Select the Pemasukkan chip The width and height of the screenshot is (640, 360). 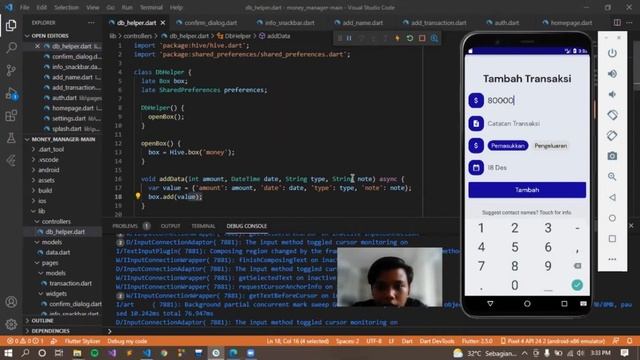(x=507, y=146)
